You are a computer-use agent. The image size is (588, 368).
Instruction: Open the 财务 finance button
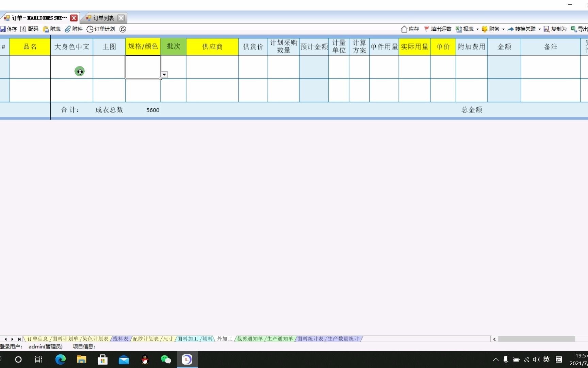point(490,29)
